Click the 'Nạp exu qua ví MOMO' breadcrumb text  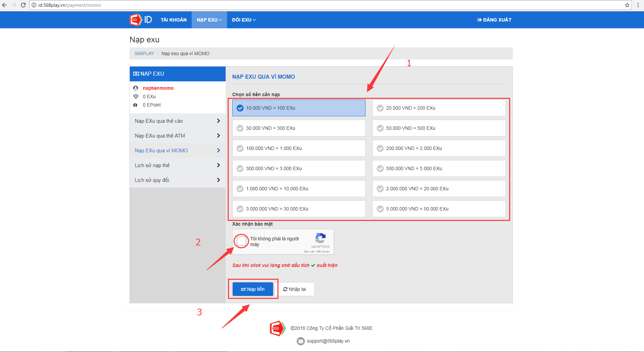[x=185, y=53]
